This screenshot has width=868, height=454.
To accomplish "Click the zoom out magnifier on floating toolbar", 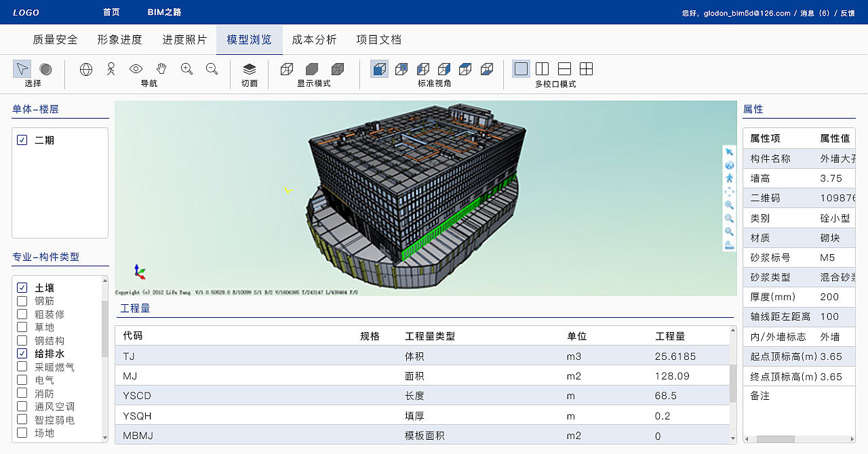I will pos(729,218).
